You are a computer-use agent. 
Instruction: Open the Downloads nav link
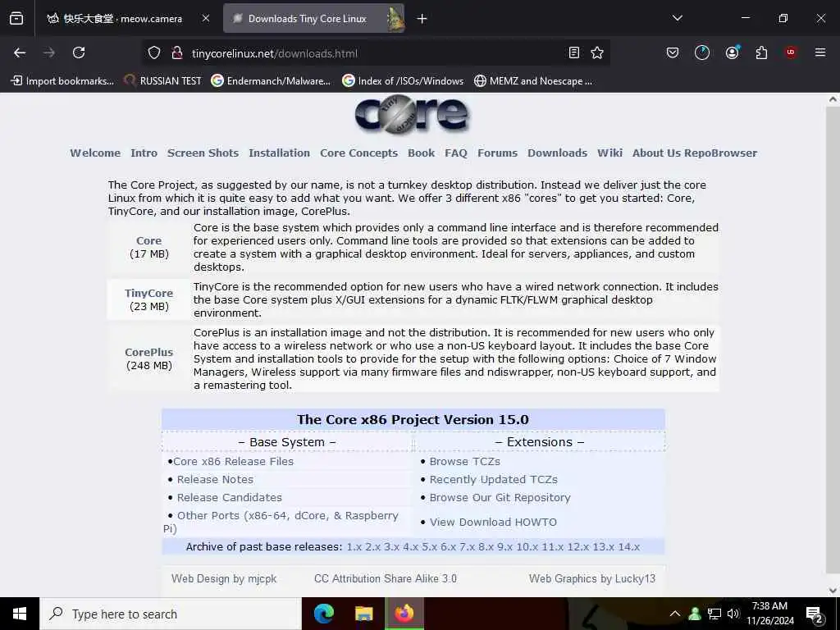tap(557, 153)
